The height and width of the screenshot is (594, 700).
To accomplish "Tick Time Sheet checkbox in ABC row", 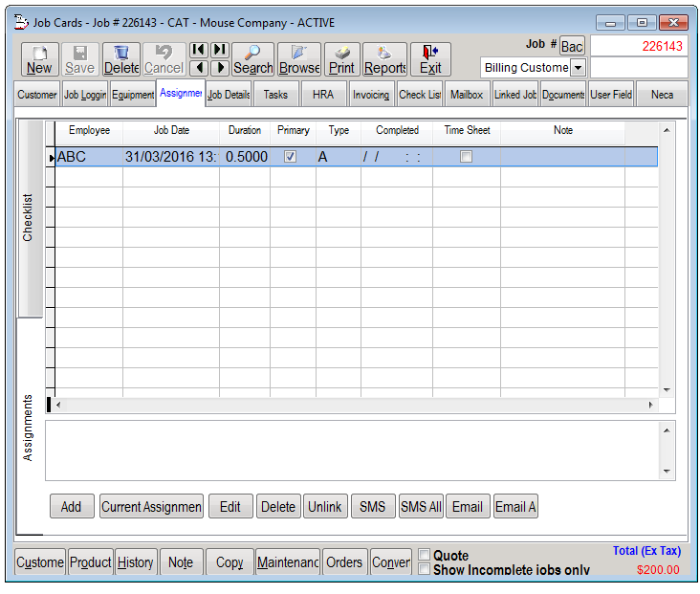I will coord(466,157).
